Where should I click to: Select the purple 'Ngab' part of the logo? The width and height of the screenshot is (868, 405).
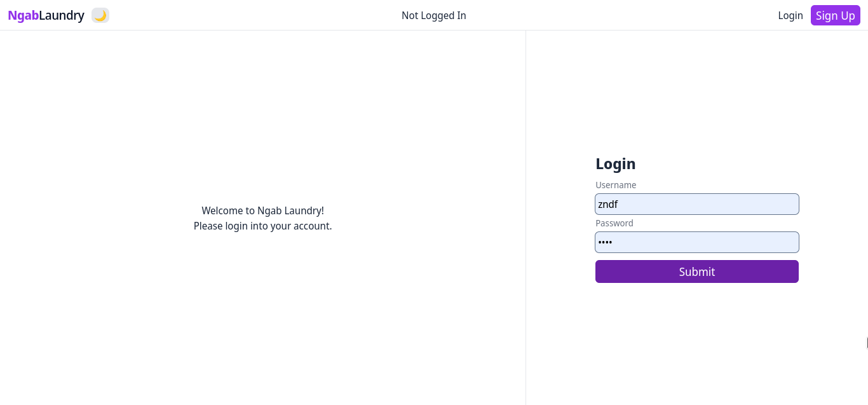pyautogui.click(x=23, y=15)
